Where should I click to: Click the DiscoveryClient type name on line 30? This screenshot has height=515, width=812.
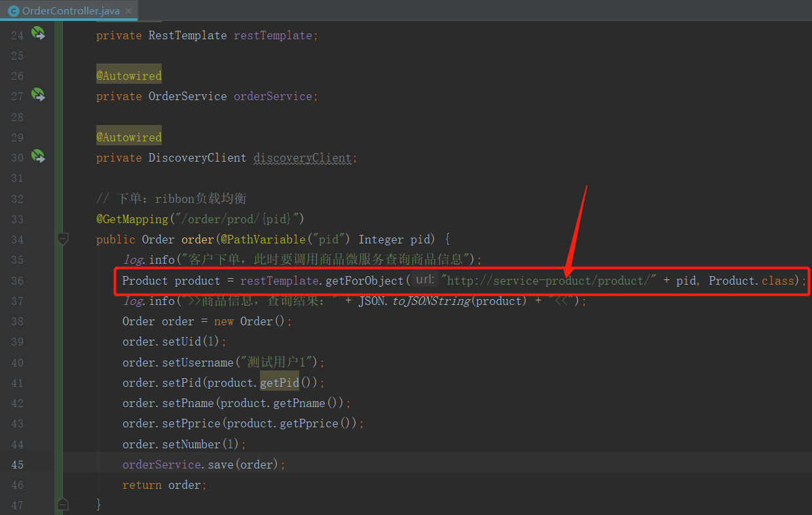pyautogui.click(x=198, y=158)
